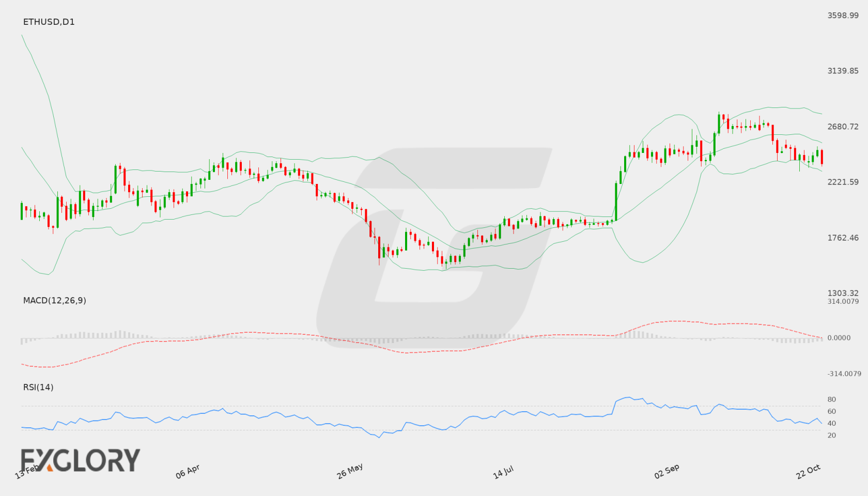The height and width of the screenshot is (496, 868).
Task: Click the RSI 80 level label
Action: [x=832, y=399]
